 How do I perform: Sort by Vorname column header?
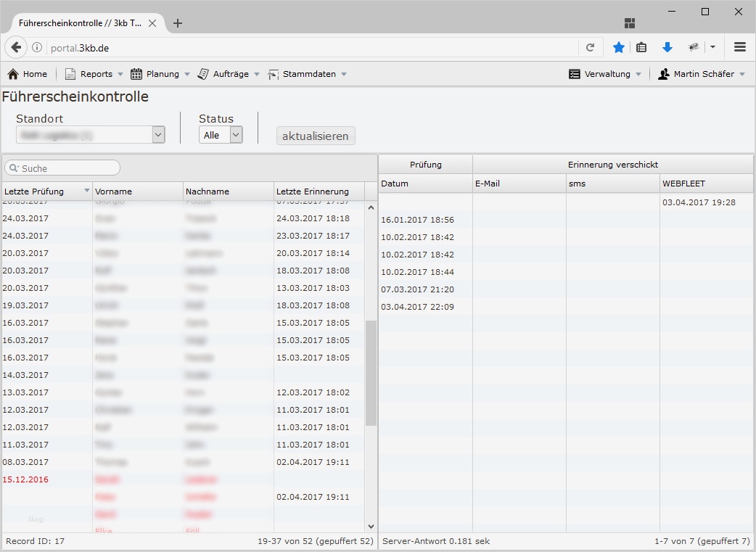tap(137, 191)
